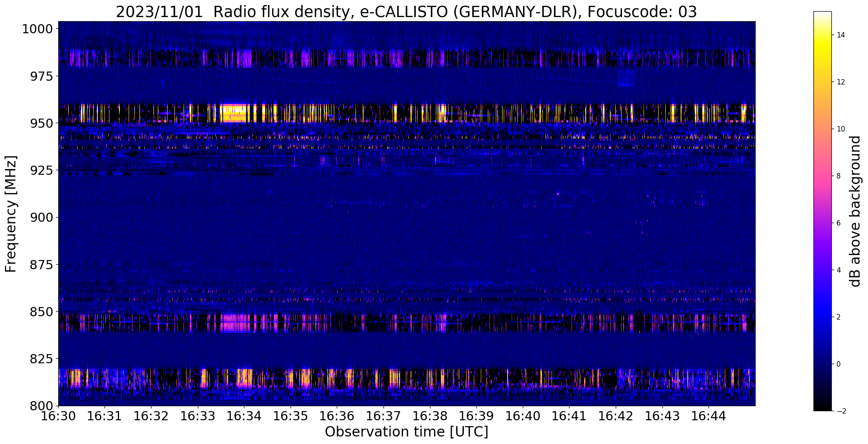
Task: Click the 16:44 time tick label
Action: [709, 416]
